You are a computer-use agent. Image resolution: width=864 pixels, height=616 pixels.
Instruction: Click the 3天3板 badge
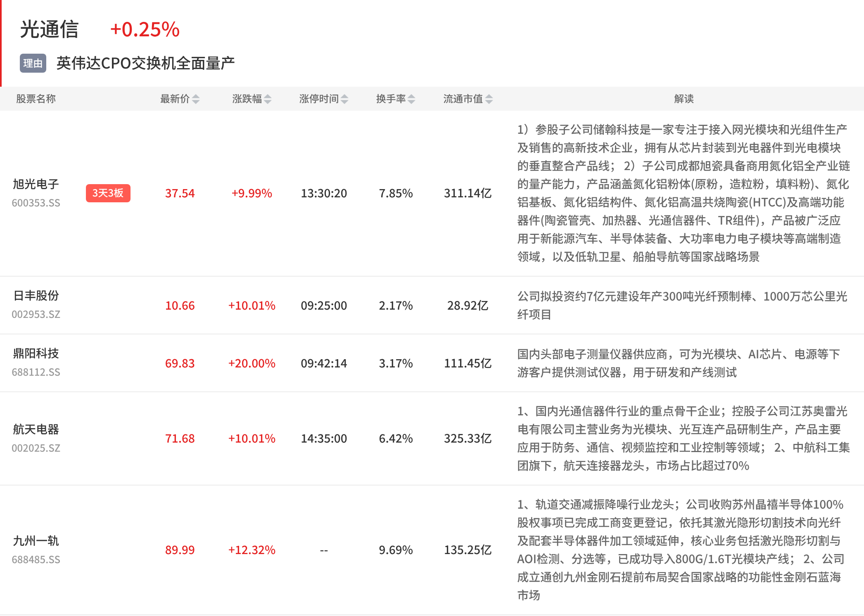point(108,193)
